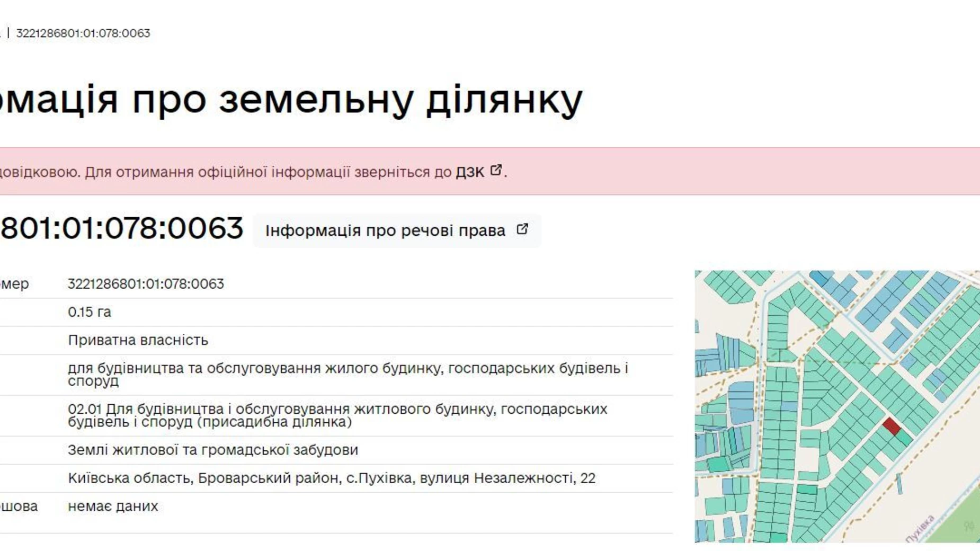The image size is (980, 551).
Task: Click the external icon in речові права button
Action: (522, 229)
